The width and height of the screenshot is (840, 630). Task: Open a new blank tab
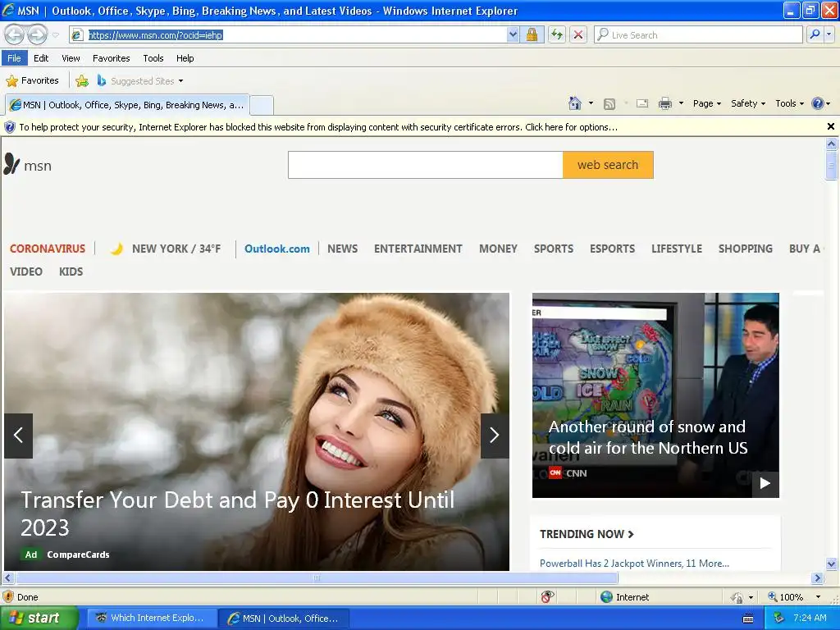[x=262, y=105]
